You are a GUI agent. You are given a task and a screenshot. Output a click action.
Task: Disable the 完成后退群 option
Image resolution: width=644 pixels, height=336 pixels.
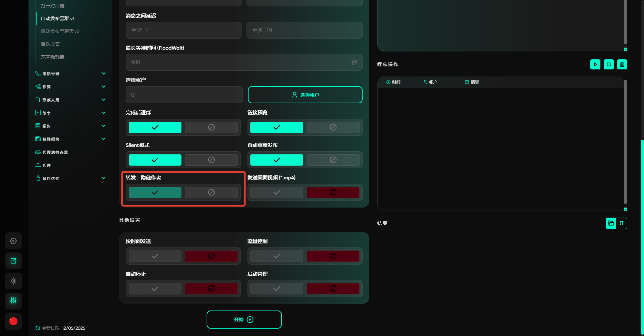click(211, 127)
